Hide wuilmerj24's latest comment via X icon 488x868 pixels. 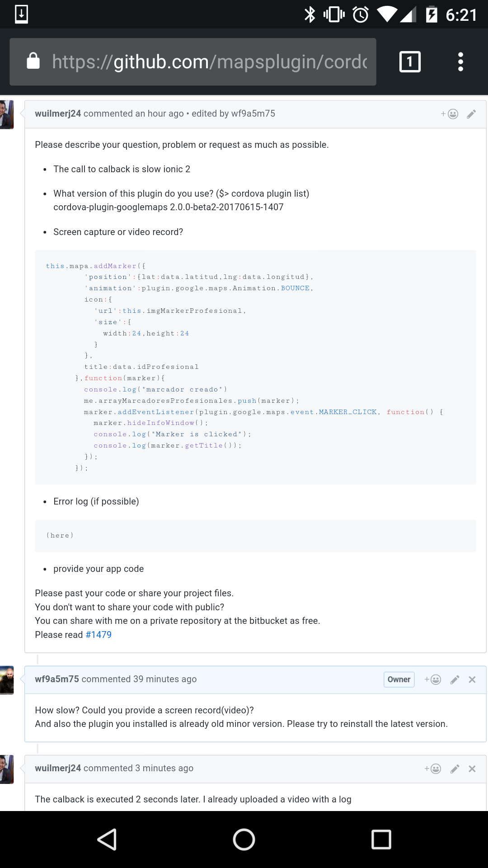pos(472,768)
